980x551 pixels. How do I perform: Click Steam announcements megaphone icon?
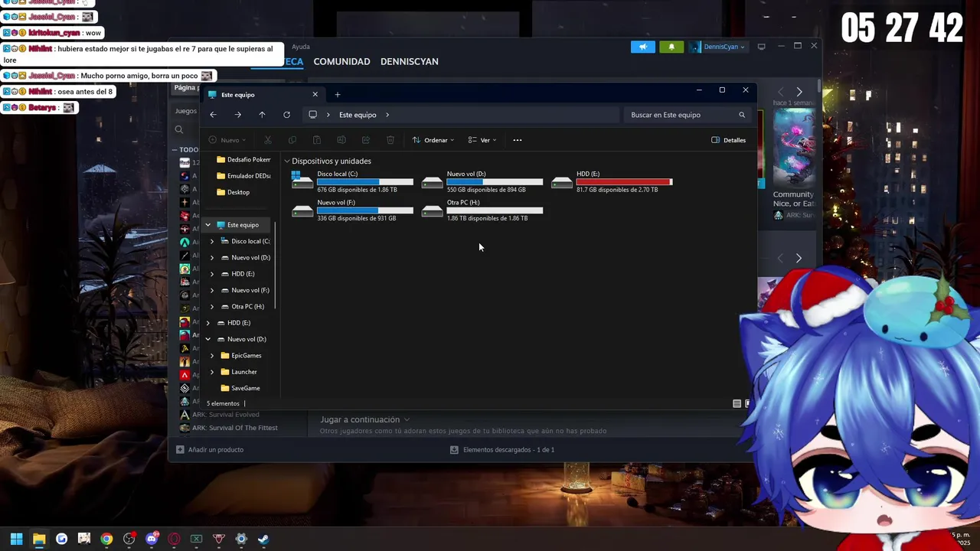coord(643,47)
